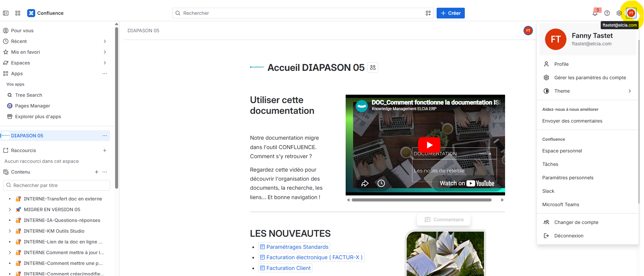Click the horizontal scrollbar under the video
Screen dimensions: 644x276
[422, 200]
